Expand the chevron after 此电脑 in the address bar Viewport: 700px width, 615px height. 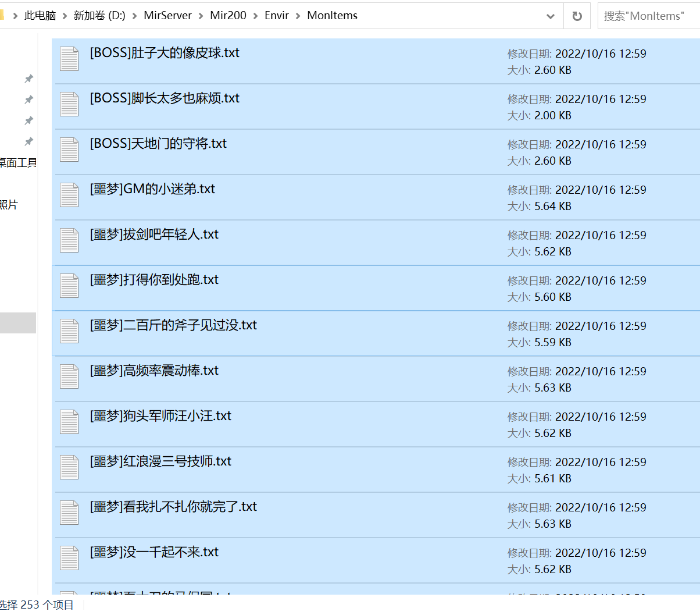[65, 16]
